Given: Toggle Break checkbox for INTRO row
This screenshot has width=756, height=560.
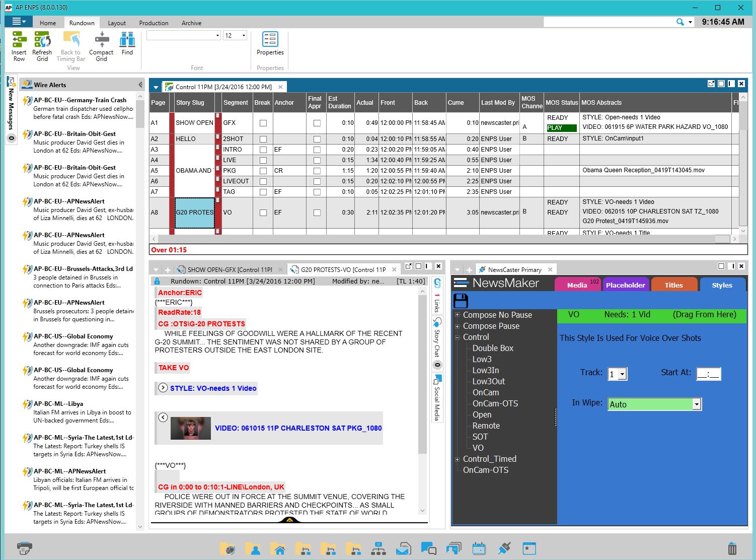Looking at the screenshot, I should (x=263, y=150).
